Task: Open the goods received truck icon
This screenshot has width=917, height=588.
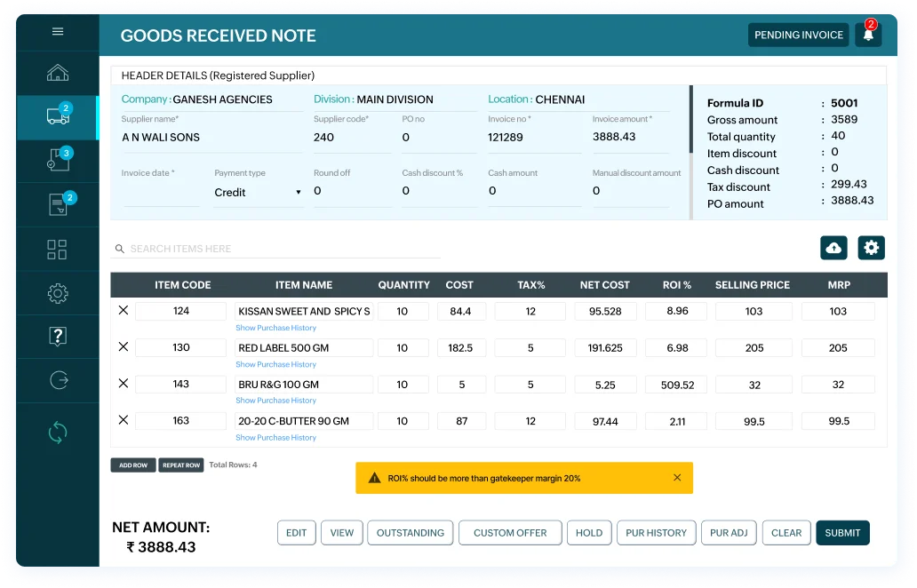Action: coord(57,116)
